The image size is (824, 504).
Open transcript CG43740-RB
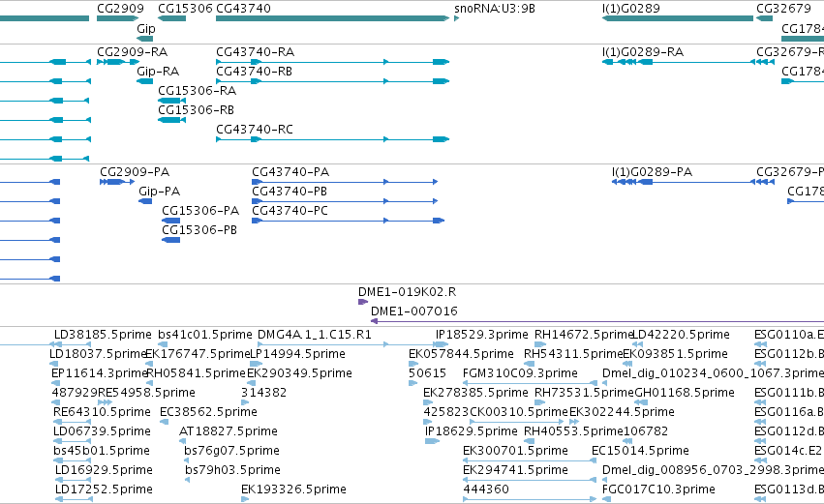(254, 72)
